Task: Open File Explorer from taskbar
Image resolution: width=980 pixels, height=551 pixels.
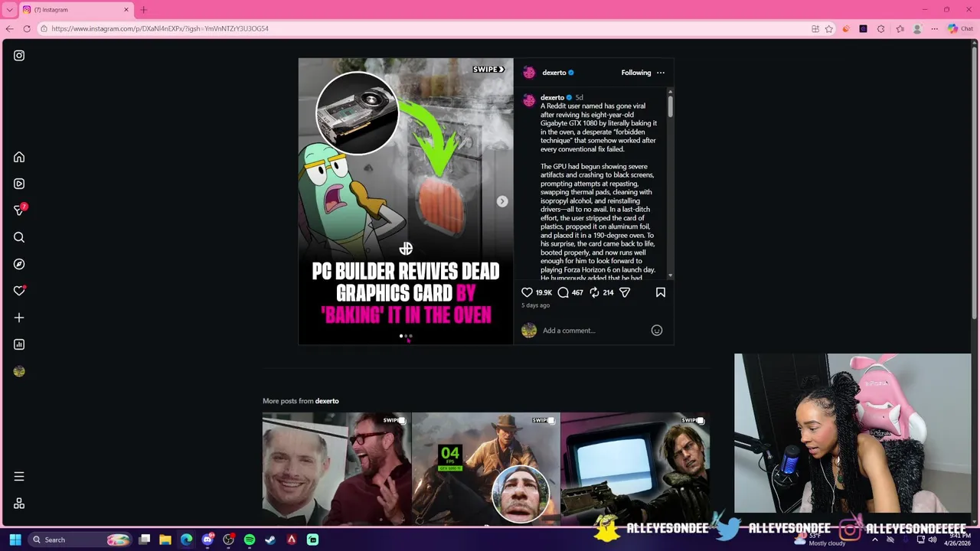Action: 165,540
